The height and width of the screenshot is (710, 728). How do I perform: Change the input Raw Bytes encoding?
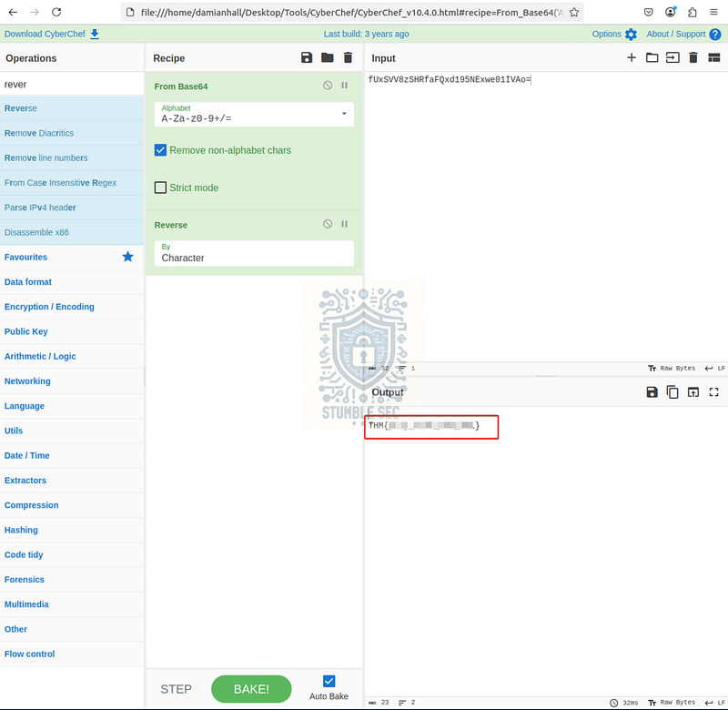(x=672, y=369)
